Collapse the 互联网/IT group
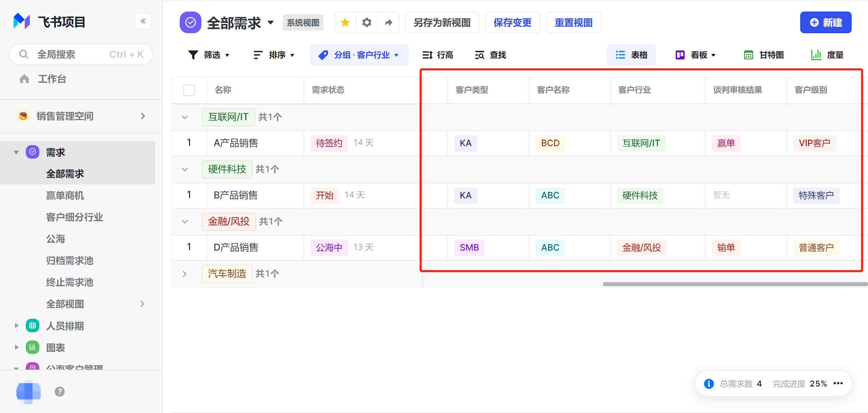 185,117
